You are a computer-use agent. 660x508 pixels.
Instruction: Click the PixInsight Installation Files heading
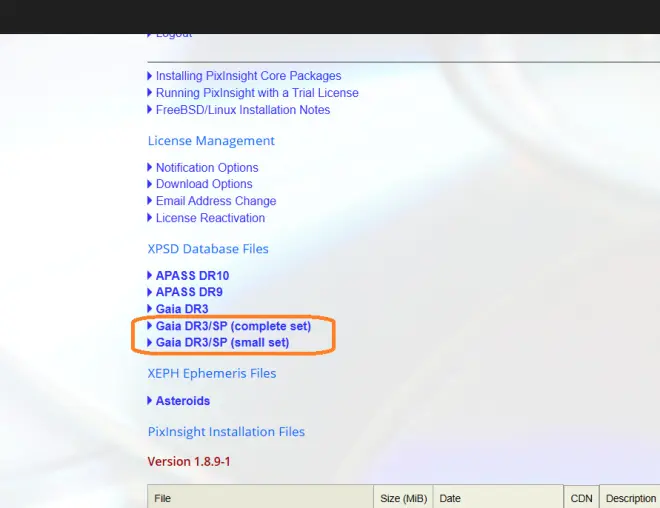pyautogui.click(x=226, y=432)
